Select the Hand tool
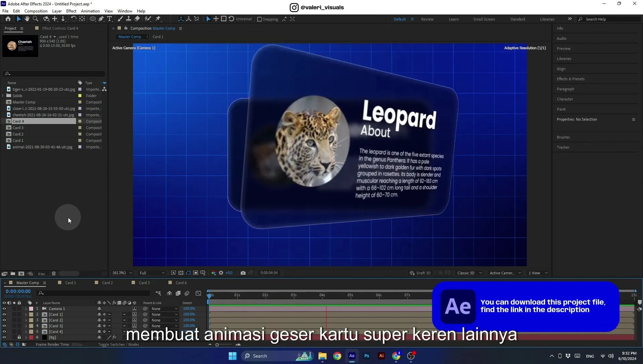Viewport: 643px width, 364px height. 27,19
